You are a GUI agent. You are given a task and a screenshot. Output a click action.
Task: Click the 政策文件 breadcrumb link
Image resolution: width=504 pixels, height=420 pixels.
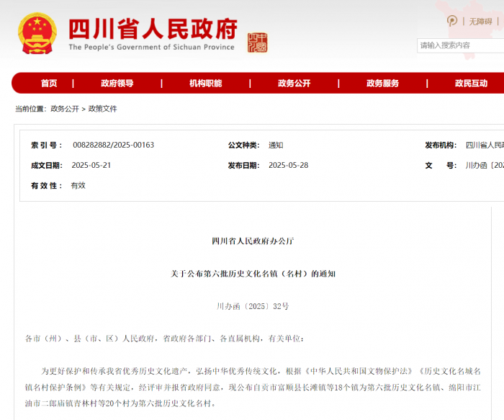[x=102, y=109]
